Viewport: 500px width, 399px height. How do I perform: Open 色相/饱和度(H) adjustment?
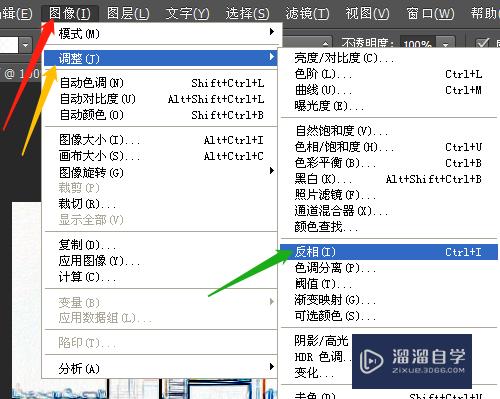(389, 147)
